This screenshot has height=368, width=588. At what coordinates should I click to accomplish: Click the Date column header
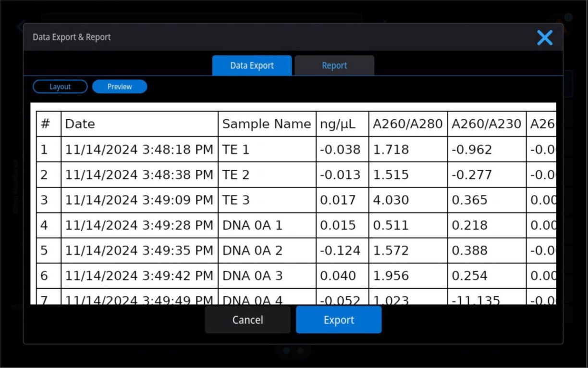coord(139,124)
